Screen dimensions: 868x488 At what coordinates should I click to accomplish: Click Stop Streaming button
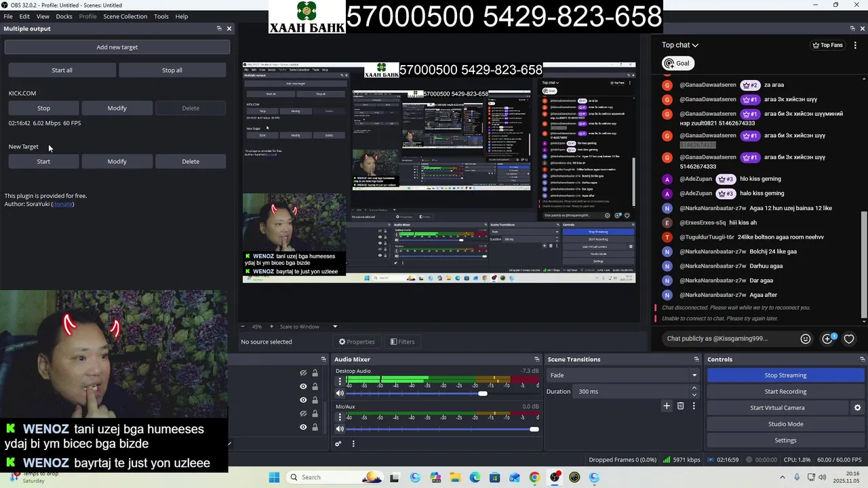(x=785, y=375)
